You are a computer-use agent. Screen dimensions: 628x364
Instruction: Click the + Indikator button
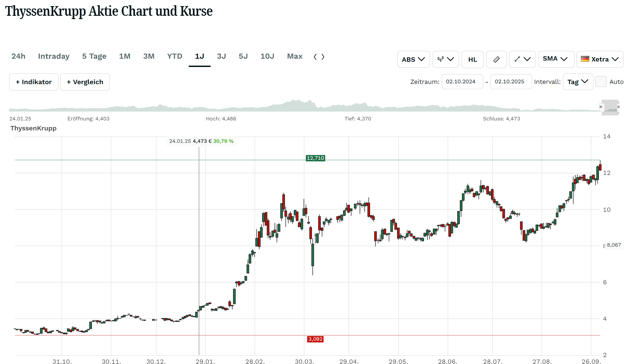click(33, 82)
